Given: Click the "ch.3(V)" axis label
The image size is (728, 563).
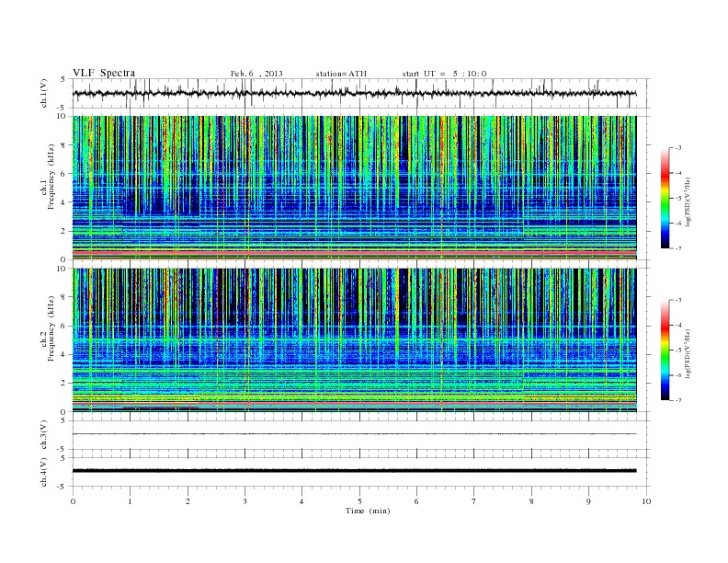Looking at the screenshot, I should pos(44,435).
